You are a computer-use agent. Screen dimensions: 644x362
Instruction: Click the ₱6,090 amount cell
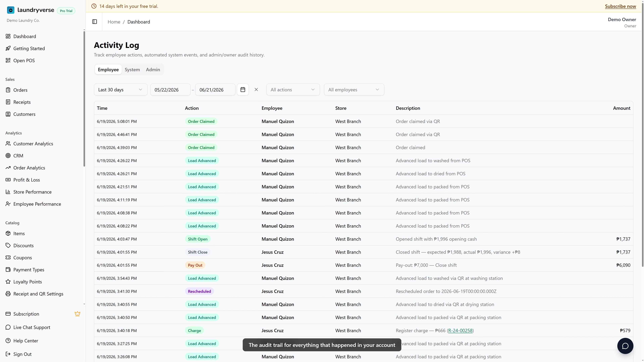623,265
